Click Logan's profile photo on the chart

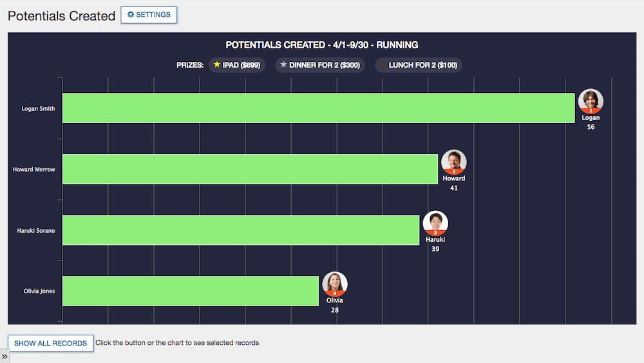coord(591,101)
